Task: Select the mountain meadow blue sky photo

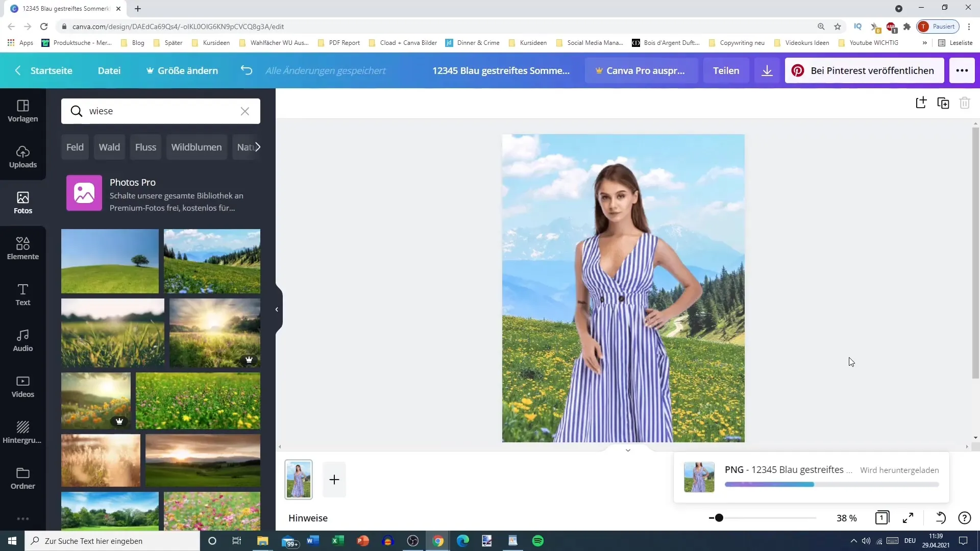Action: pos(212,261)
